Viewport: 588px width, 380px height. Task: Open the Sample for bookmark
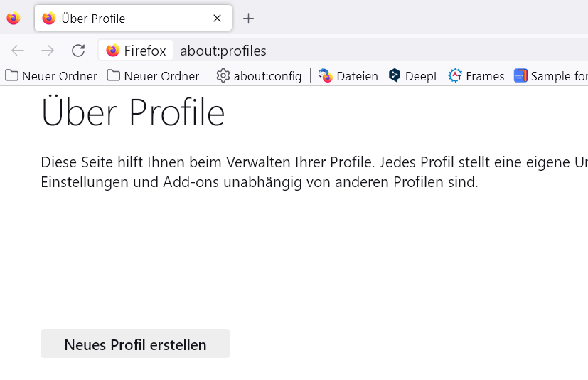coord(551,75)
